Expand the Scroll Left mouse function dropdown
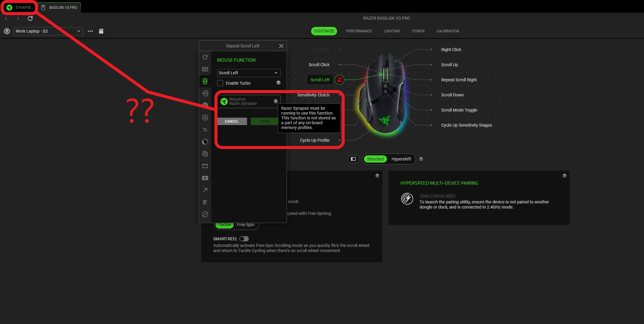Viewport: 644px width, 324px height. [249, 73]
